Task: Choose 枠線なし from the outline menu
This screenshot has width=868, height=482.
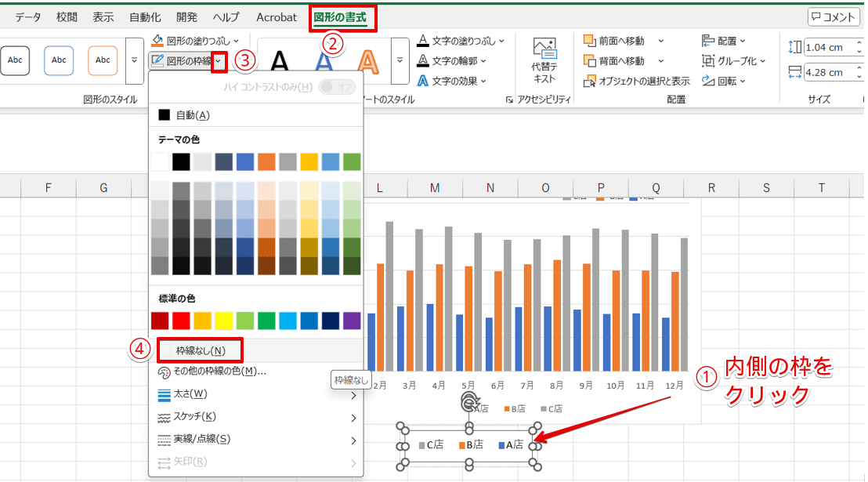Action: [x=201, y=350]
